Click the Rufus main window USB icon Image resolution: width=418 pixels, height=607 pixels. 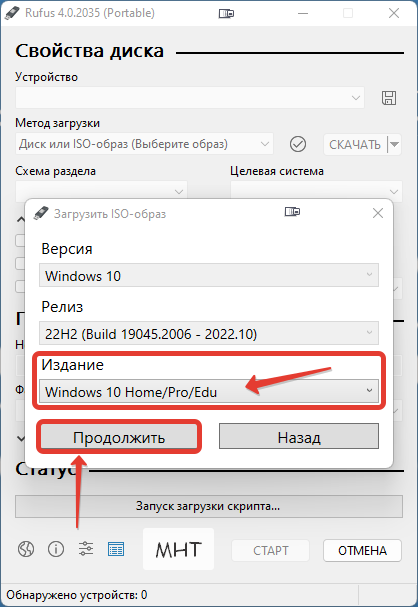(x=12, y=13)
